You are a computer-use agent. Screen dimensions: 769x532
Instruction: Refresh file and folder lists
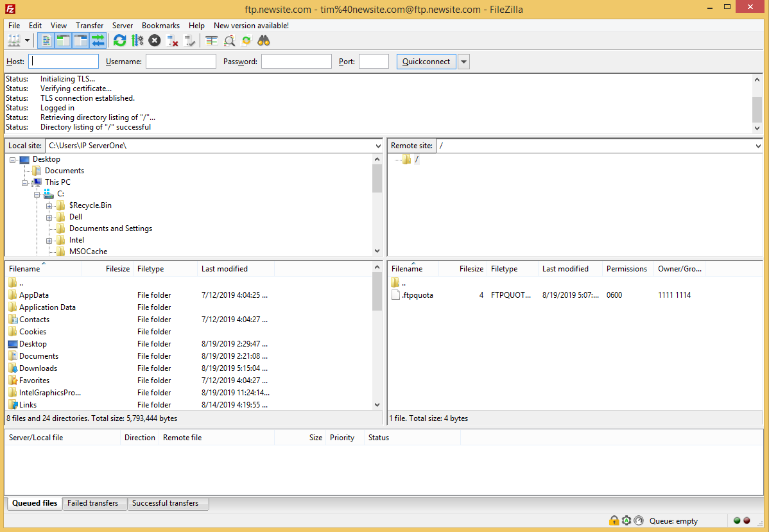coord(119,40)
